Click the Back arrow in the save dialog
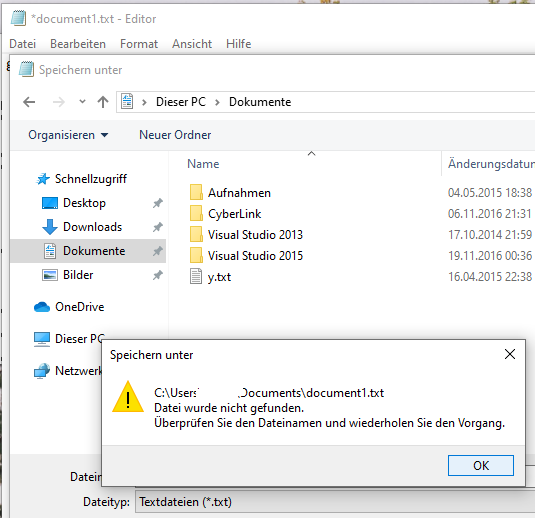 pos(29,102)
